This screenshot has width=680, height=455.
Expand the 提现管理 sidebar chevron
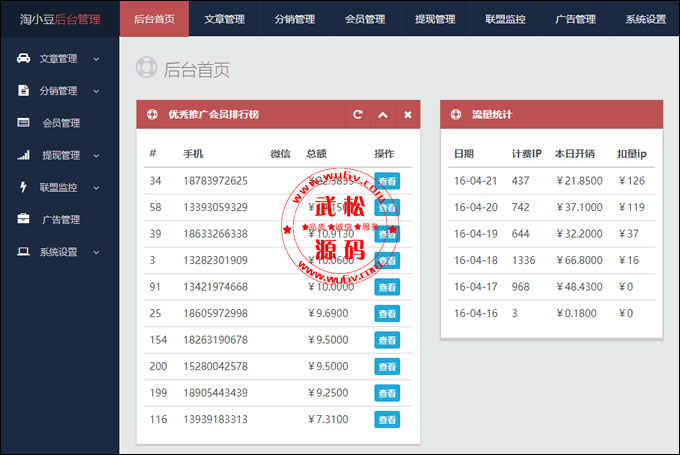coord(96,156)
